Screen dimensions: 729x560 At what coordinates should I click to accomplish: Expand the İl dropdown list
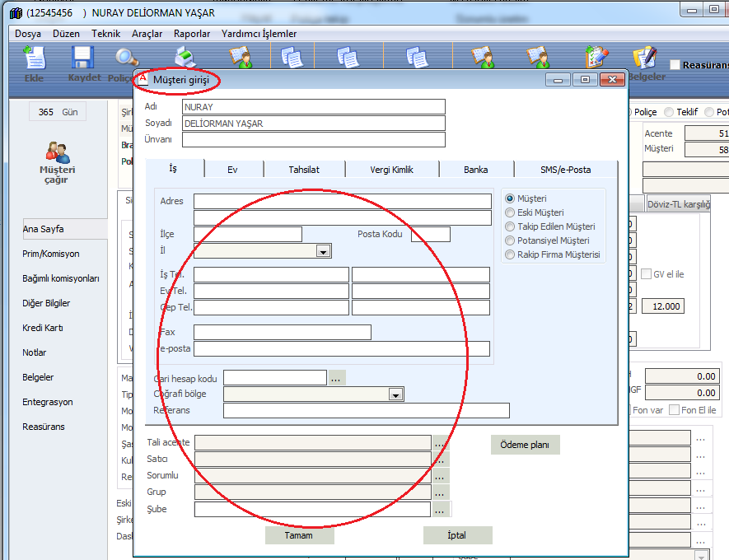tap(324, 251)
